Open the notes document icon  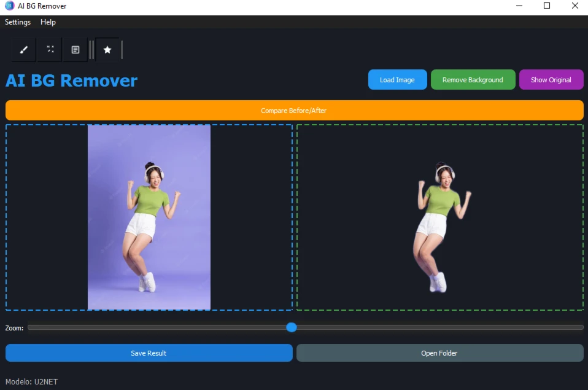(75, 50)
